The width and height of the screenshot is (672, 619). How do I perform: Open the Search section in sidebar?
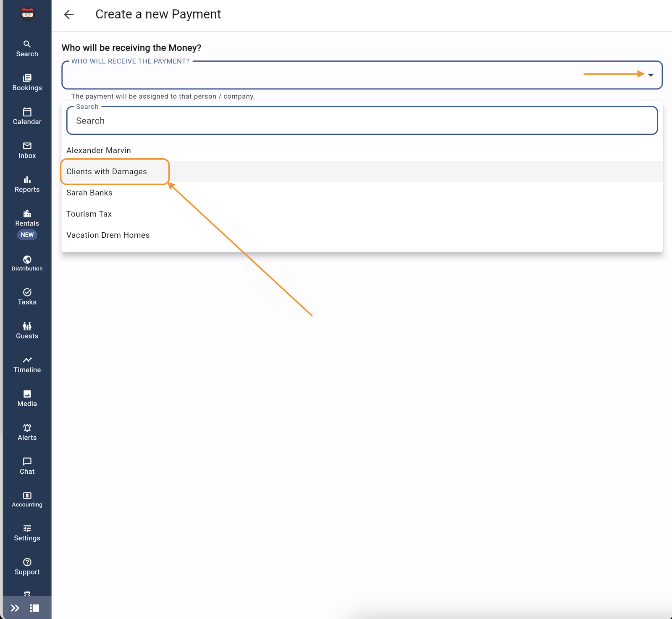27,48
